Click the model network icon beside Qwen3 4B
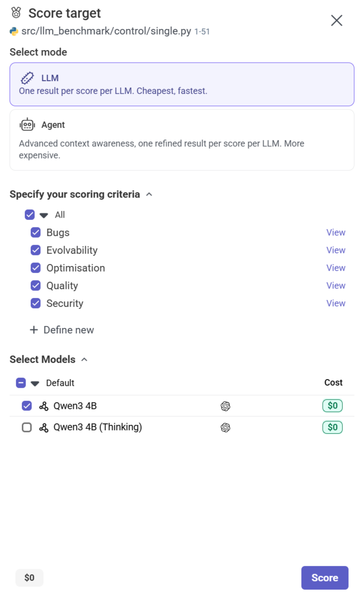 pos(44,406)
